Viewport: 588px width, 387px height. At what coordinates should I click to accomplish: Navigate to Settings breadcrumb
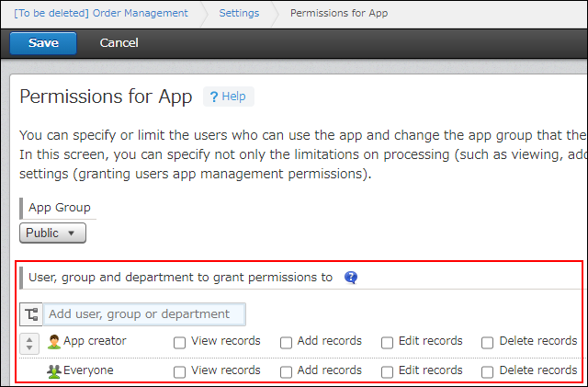(x=238, y=14)
